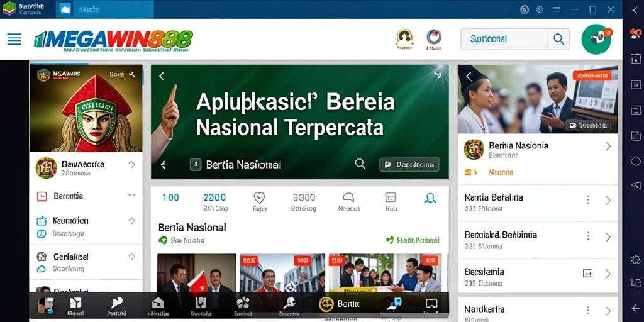Open options dots for Kemtia Befatiria

pos(588,200)
